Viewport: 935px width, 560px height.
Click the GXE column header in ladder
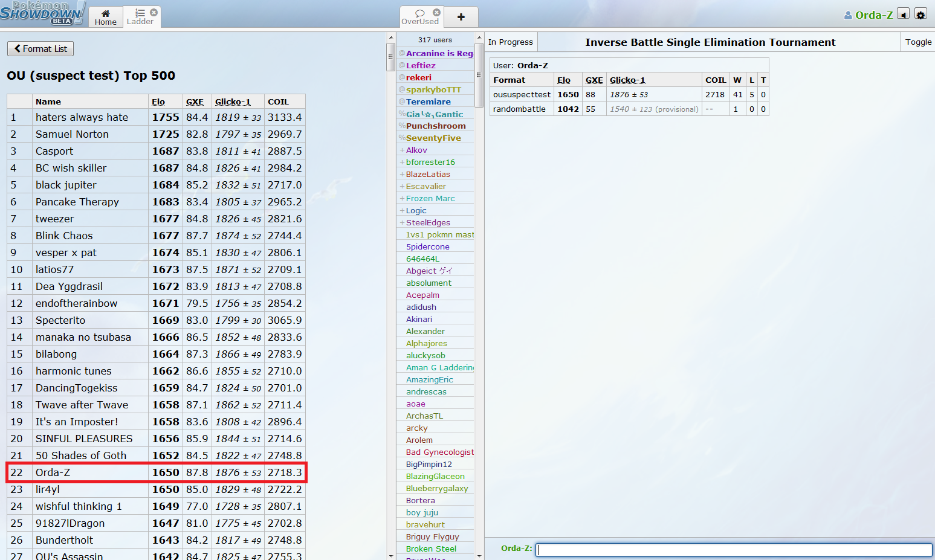(x=195, y=101)
